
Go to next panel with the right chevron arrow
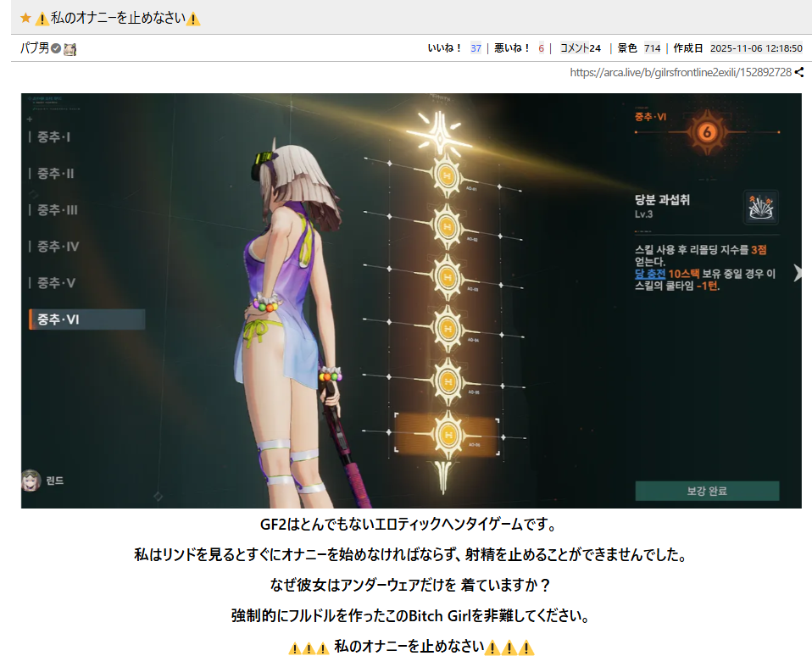coord(797,272)
